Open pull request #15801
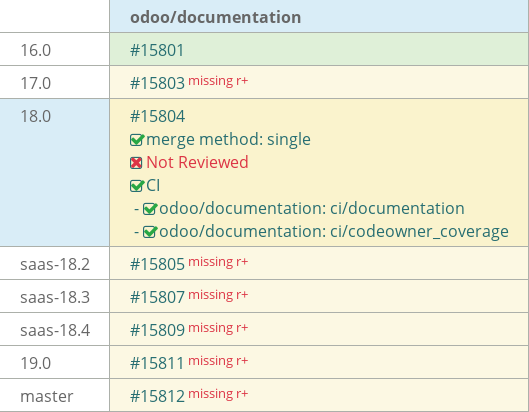529x412 pixels. click(157, 50)
